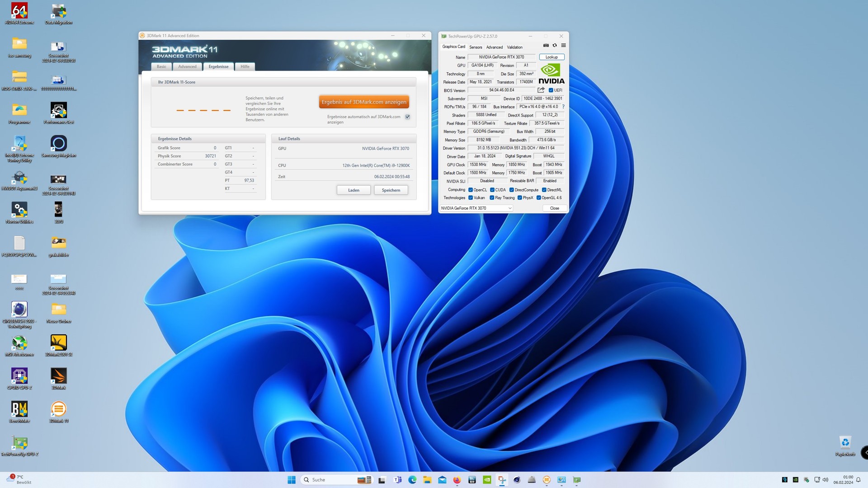
Task: Toggle the OpenCL checkbox
Action: click(x=471, y=190)
